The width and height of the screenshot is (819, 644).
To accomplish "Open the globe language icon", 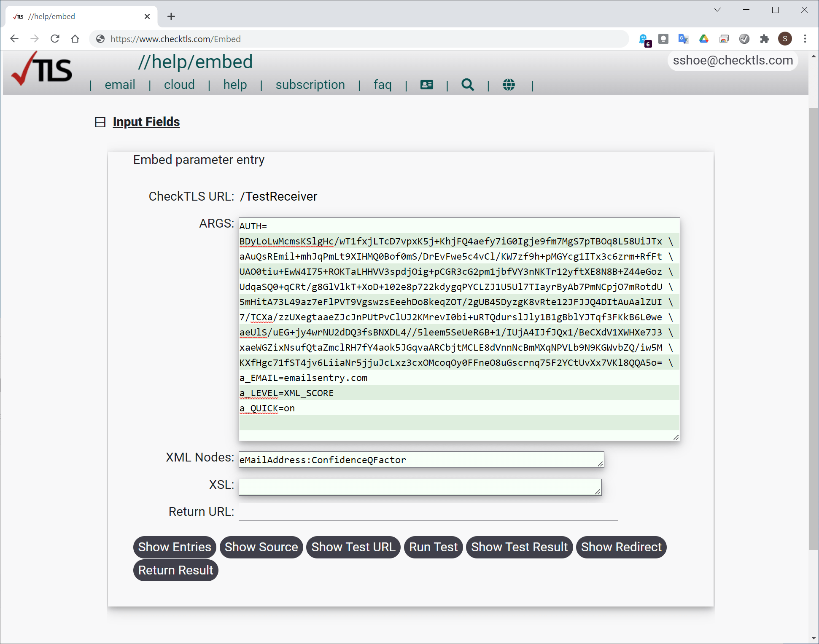I will [x=509, y=85].
